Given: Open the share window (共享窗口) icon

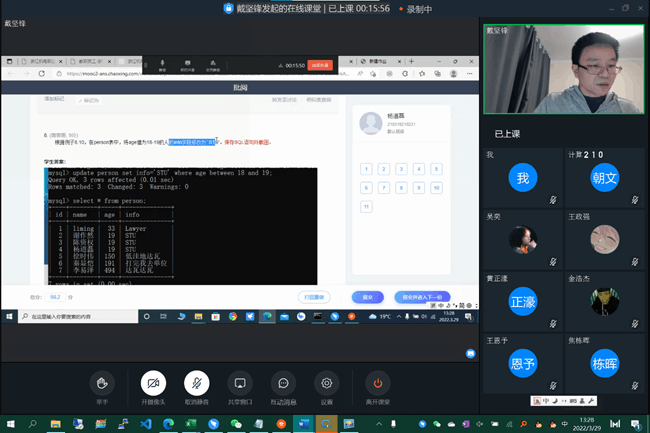Looking at the screenshot, I should [238, 383].
